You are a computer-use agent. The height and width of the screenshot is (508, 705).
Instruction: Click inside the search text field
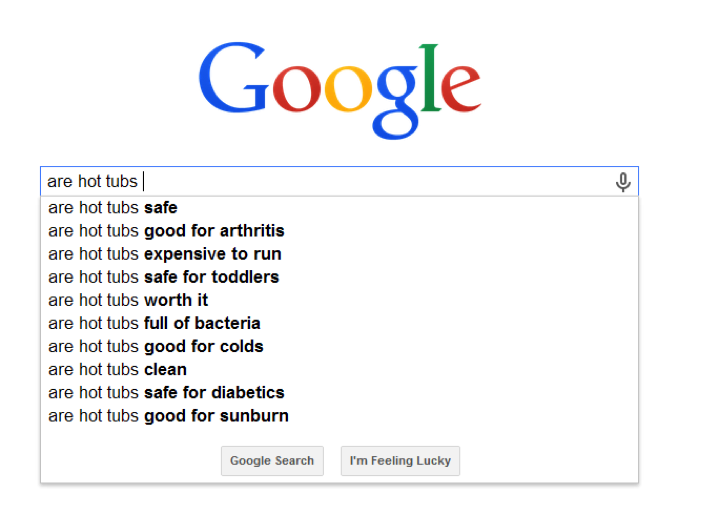coord(339,181)
